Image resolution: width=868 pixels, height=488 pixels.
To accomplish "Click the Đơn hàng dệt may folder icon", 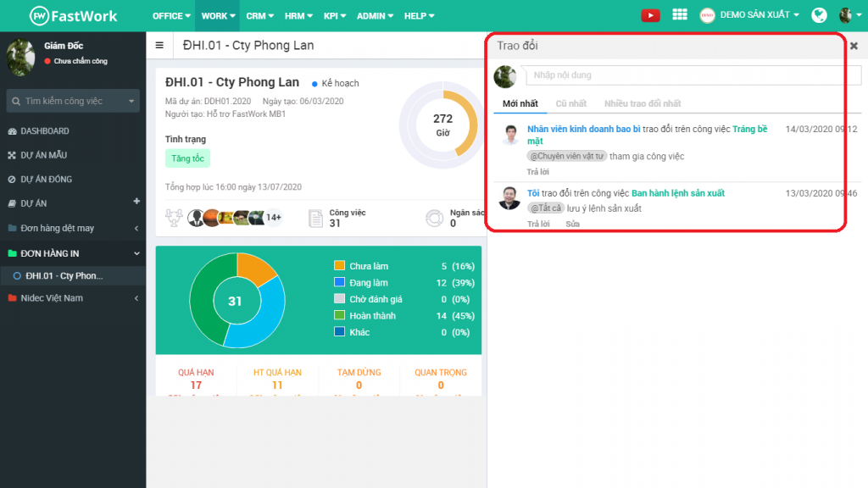I will (12, 228).
